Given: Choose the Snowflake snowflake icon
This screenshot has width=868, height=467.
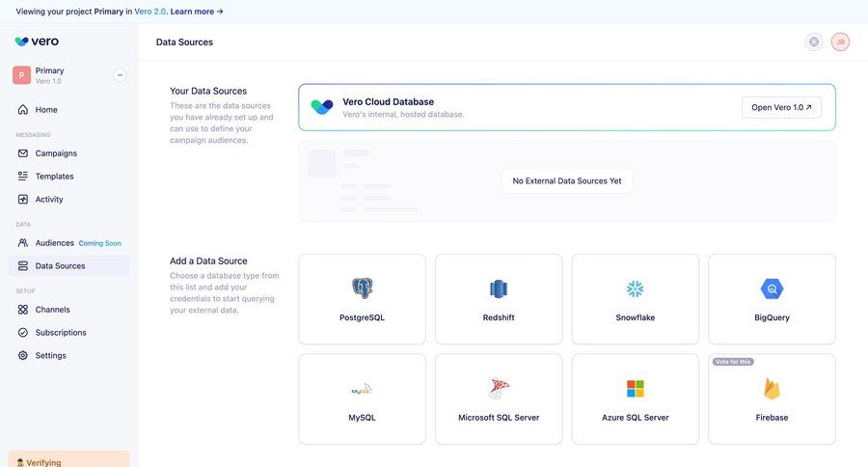Looking at the screenshot, I should (x=635, y=288).
